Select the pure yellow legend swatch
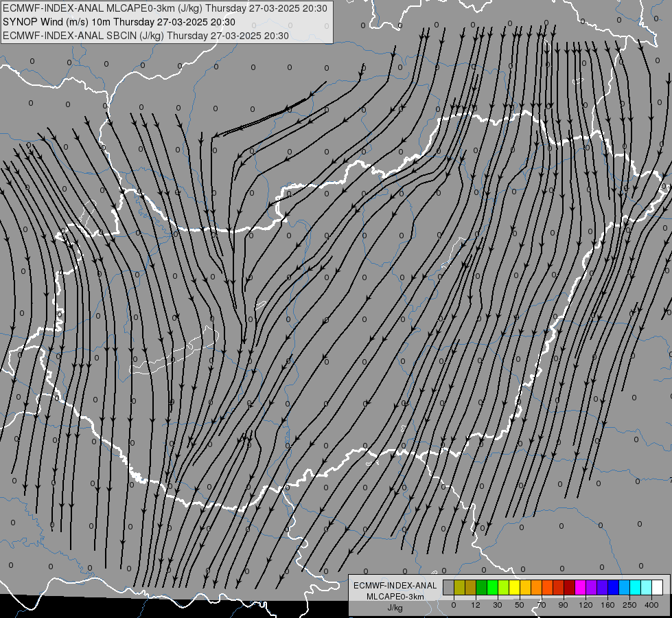The width and height of the screenshot is (672, 618). [x=514, y=587]
